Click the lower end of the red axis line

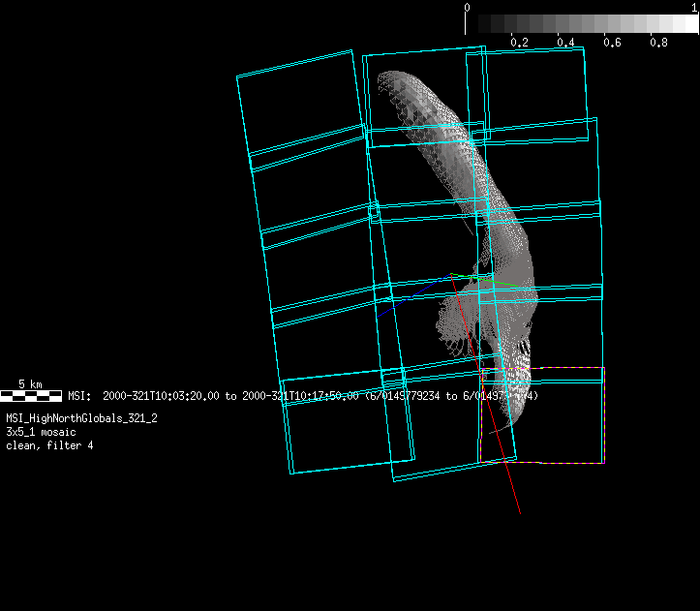[x=519, y=511]
